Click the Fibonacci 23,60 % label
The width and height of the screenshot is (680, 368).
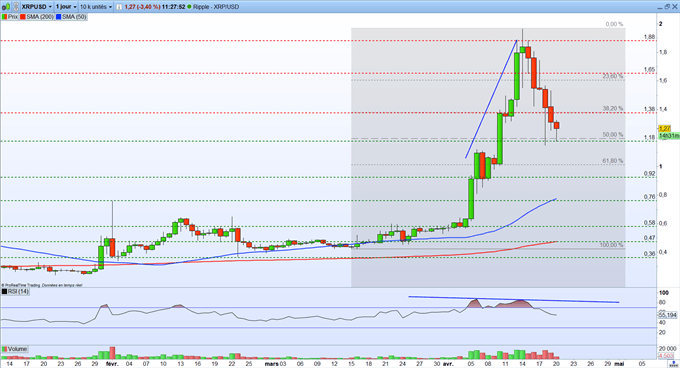tap(613, 76)
